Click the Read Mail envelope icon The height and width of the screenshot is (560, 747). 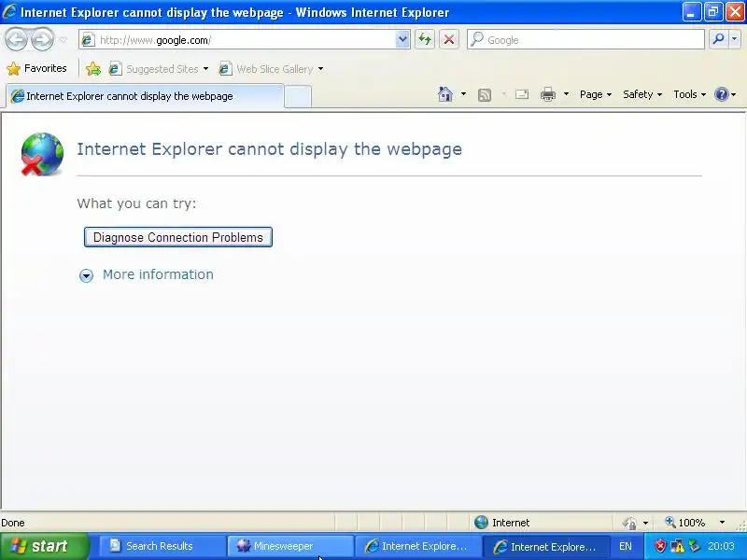coord(522,94)
